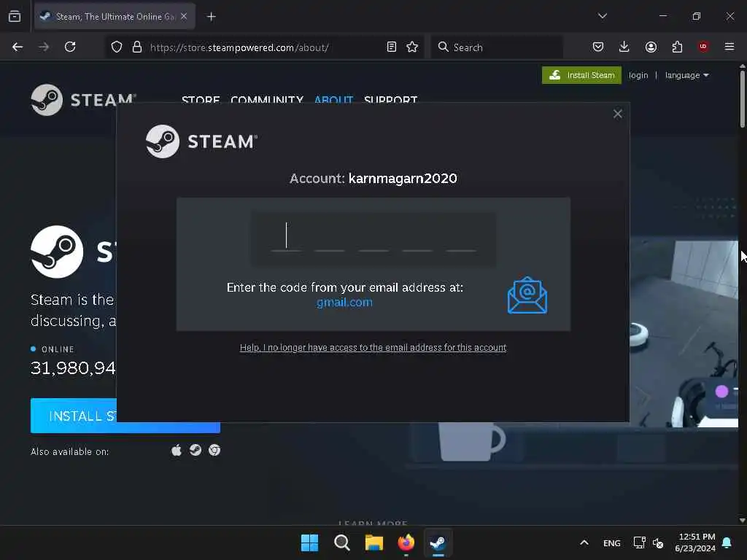Image resolution: width=747 pixels, height=560 pixels.
Task: Reload the current page
Action: [70, 47]
